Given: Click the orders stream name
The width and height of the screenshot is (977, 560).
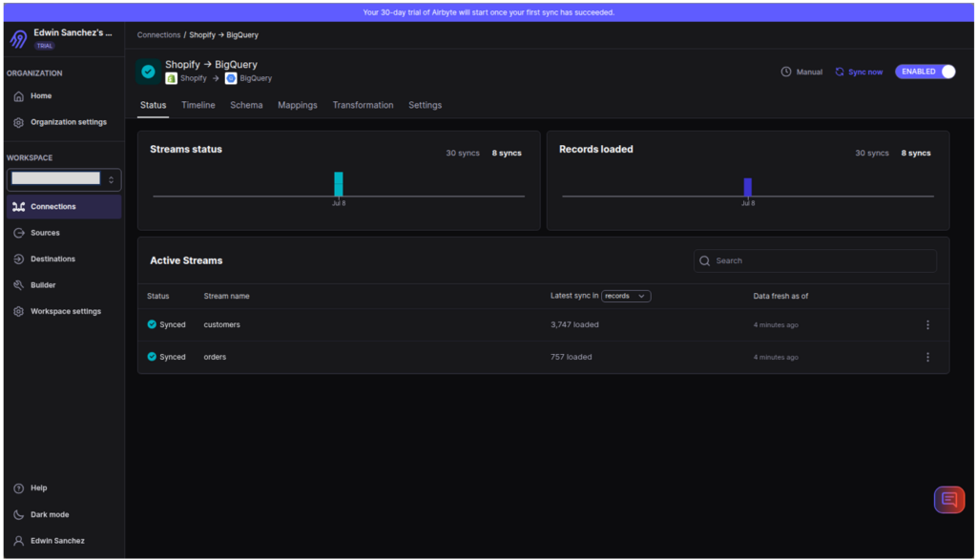Looking at the screenshot, I should pos(215,357).
